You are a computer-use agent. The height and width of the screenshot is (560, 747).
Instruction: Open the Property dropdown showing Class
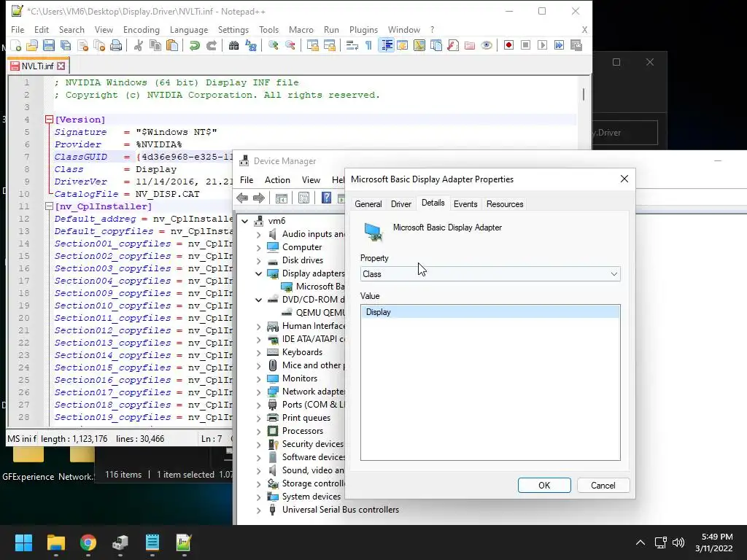(x=490, y=274)
